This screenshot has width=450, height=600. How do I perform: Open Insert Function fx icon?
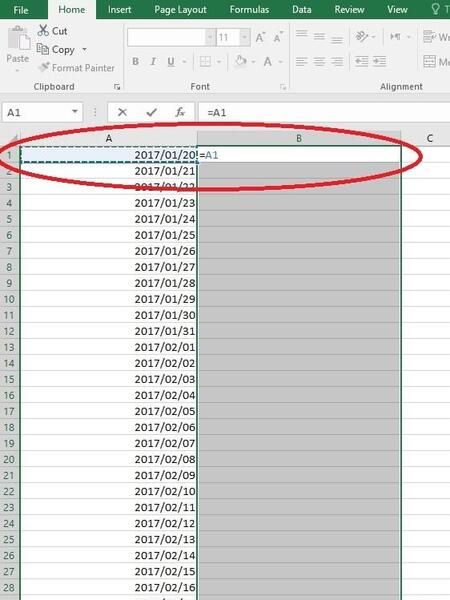click(x=180, y=112)
